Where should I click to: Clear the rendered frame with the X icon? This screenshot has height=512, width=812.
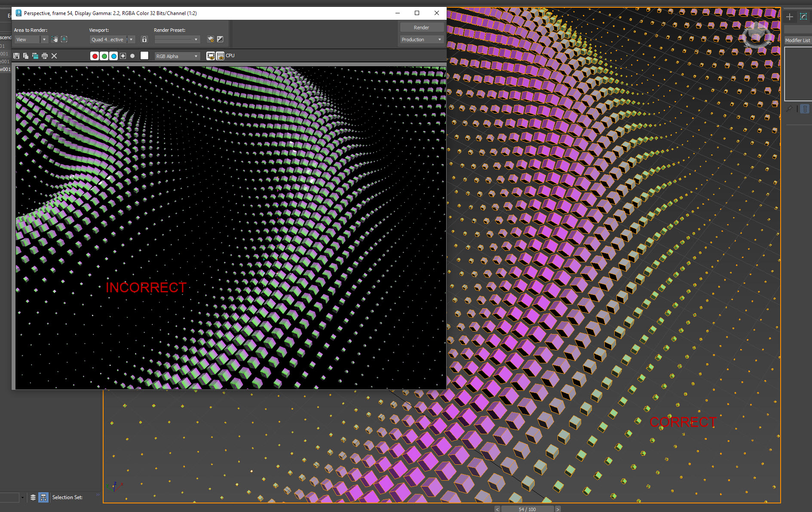click(x=54, y=56)
